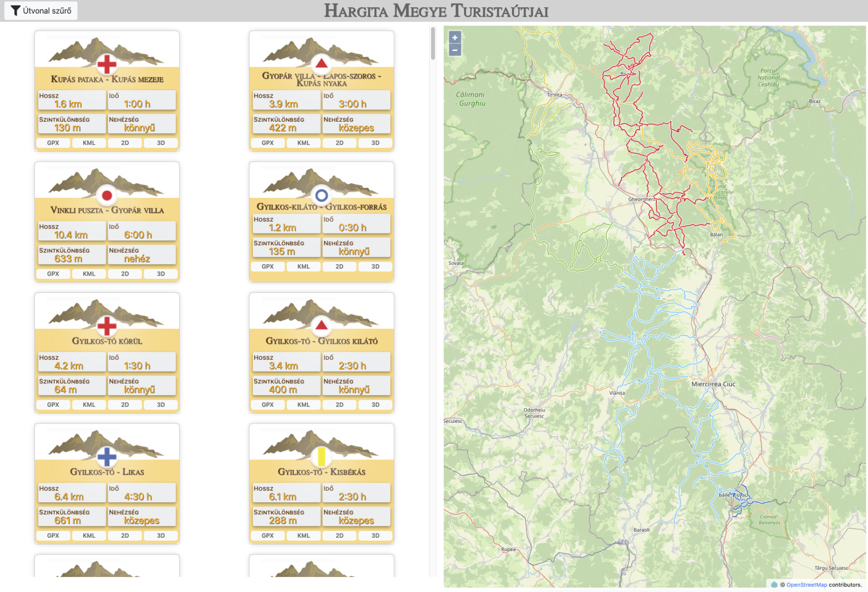Viewport: 868px width, 592px height.
Task: Download GPX for Vinkli puszta - Gyopár villa
Action: click(x=53, y=274)
